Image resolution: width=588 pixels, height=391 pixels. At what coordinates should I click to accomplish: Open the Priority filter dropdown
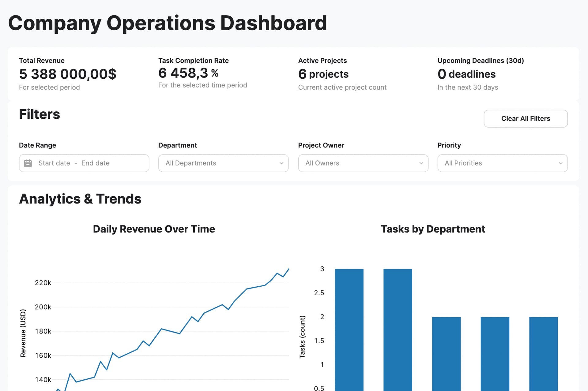[x=502, y=163]
